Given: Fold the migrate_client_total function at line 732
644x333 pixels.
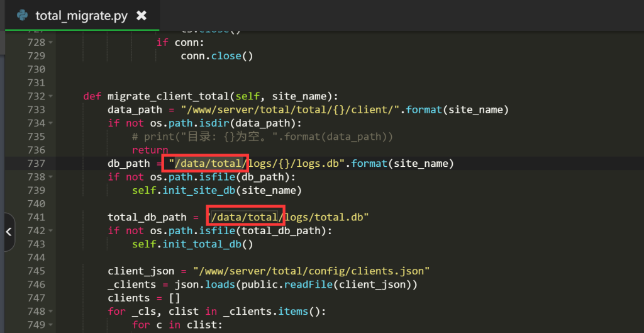Looking at the screenshot, I should coord(50,96).
